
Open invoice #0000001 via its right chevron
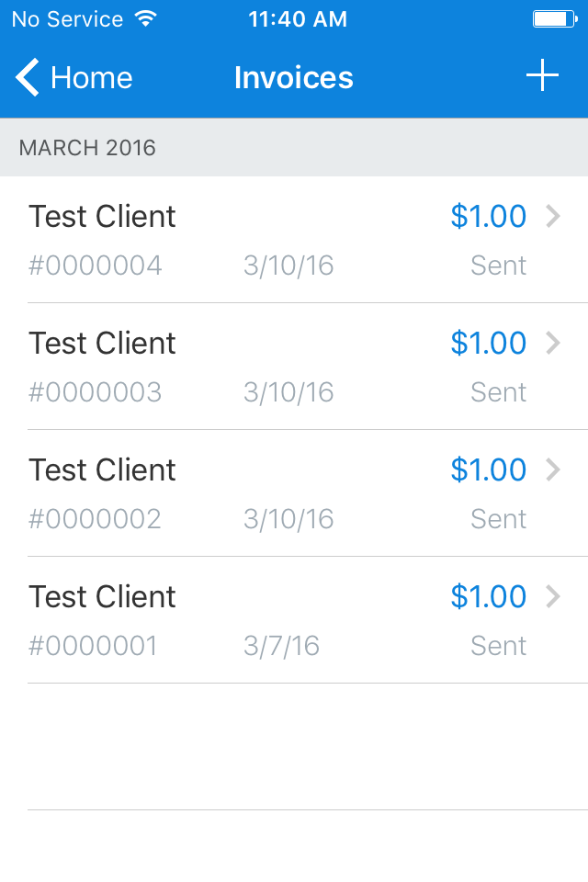click(x=555, y=596)
